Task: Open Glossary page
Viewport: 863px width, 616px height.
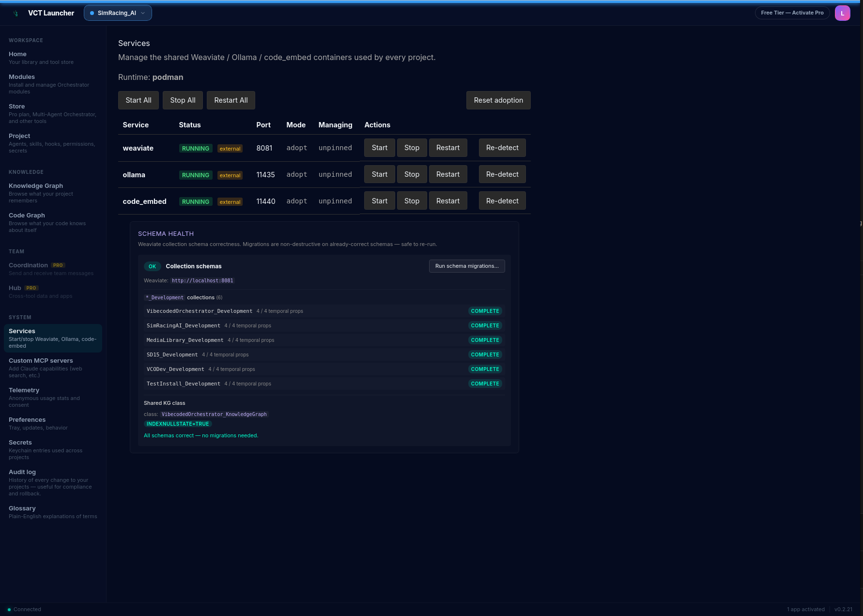Action: [53, 512]
